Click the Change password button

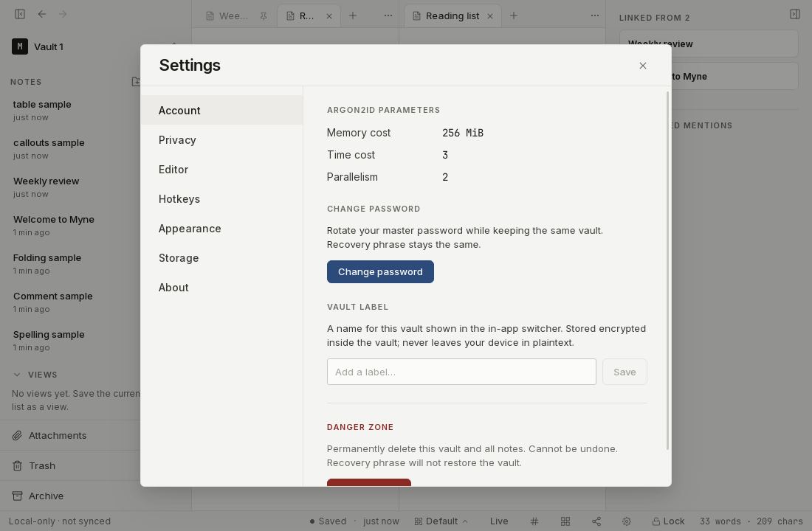click(380, 271)
